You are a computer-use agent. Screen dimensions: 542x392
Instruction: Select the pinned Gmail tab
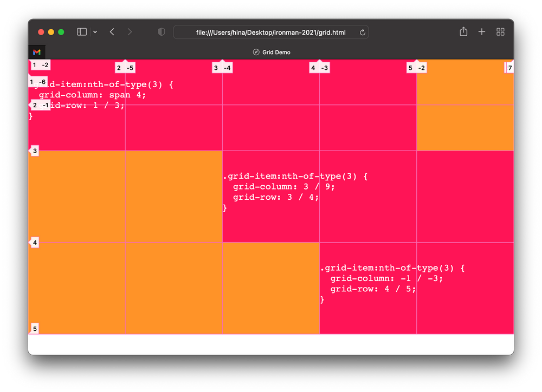tap(36, 52)
